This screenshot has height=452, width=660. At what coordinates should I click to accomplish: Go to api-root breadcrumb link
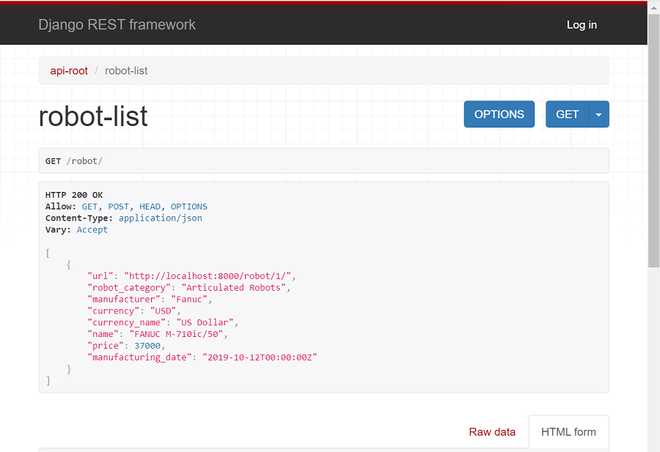point(69,71)
